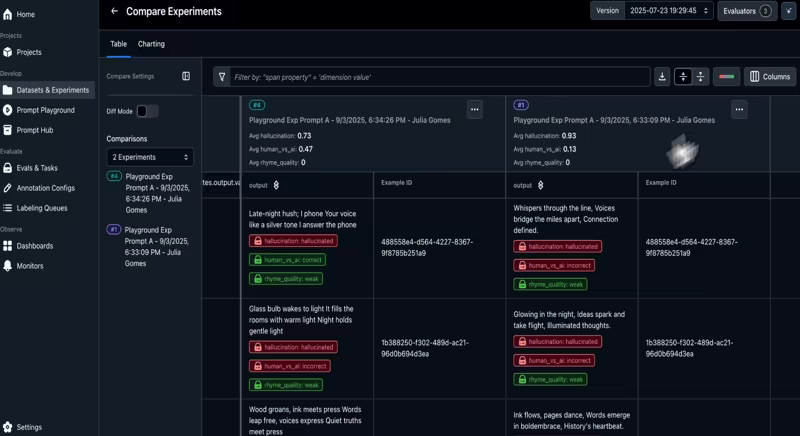Open the Columns button
Screen dimensions: 800x436
click(770, 76)
